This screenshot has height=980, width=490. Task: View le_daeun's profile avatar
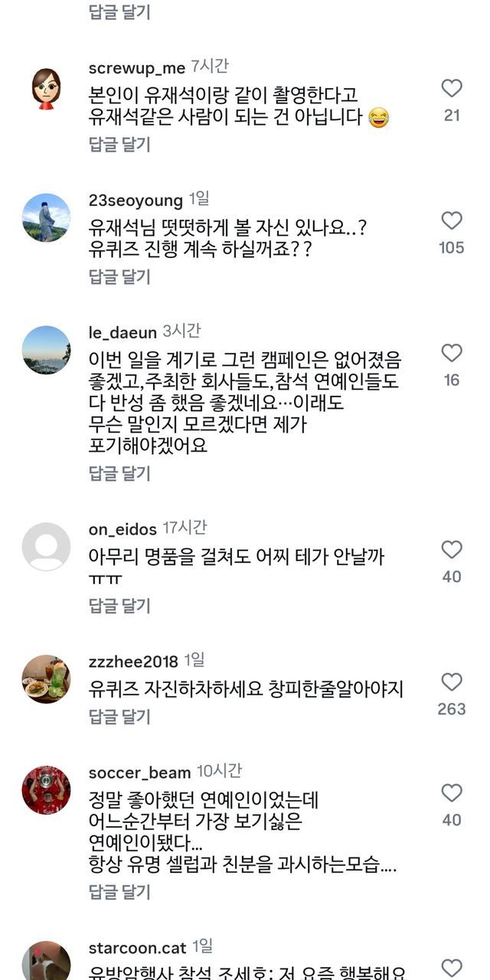[46, 350]
